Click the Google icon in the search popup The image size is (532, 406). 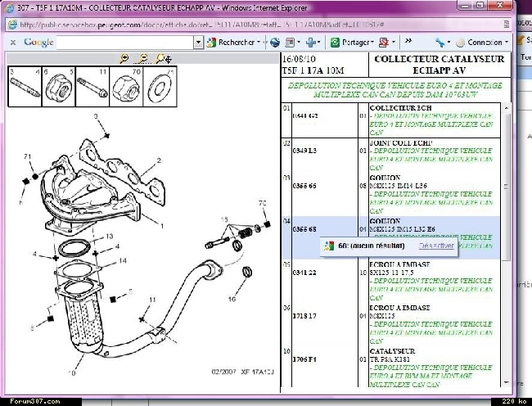(x=329, y=246)
